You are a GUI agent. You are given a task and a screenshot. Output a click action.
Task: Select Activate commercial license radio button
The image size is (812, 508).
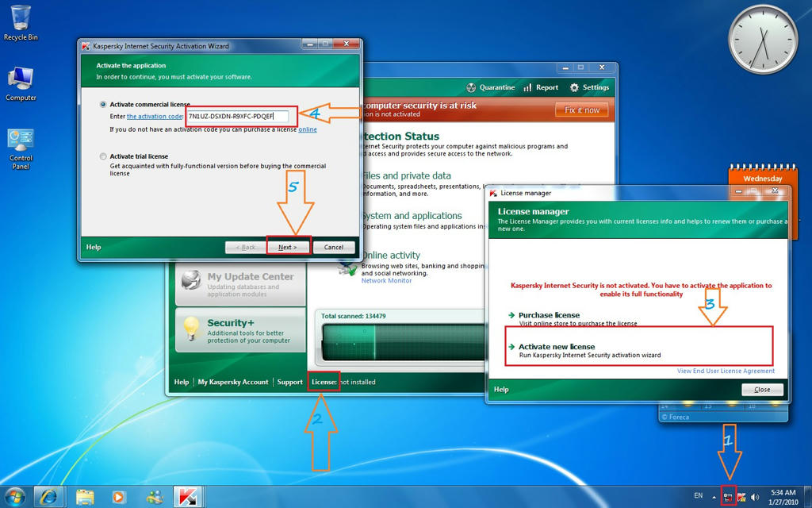(x=103, y=104)
